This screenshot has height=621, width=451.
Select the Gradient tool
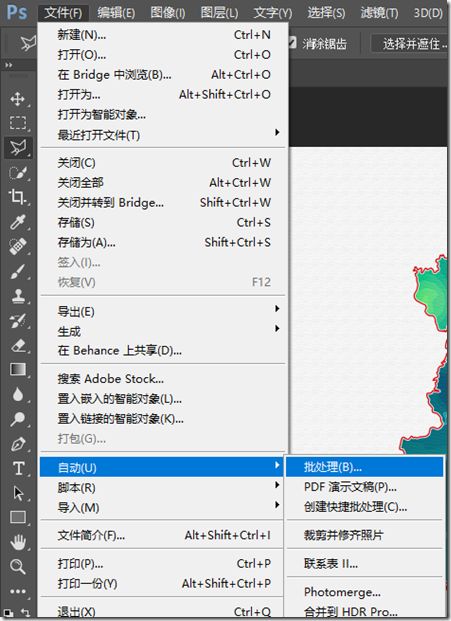pos(17,370)
